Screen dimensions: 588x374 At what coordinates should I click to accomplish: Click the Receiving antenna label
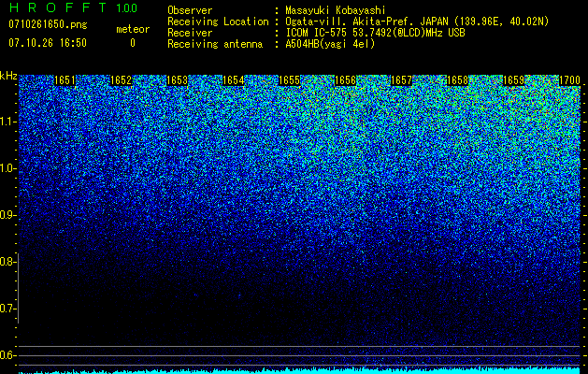click(x=215, y=44)
